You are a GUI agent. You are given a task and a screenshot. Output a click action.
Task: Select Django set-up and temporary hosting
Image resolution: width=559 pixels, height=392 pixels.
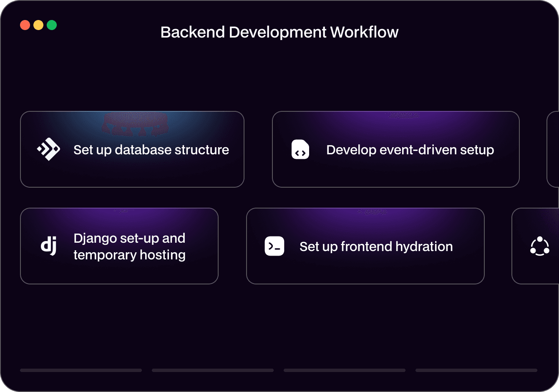pos(119,246)
